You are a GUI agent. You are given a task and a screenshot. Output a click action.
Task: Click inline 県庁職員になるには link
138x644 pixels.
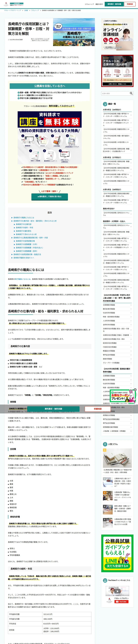23,279
